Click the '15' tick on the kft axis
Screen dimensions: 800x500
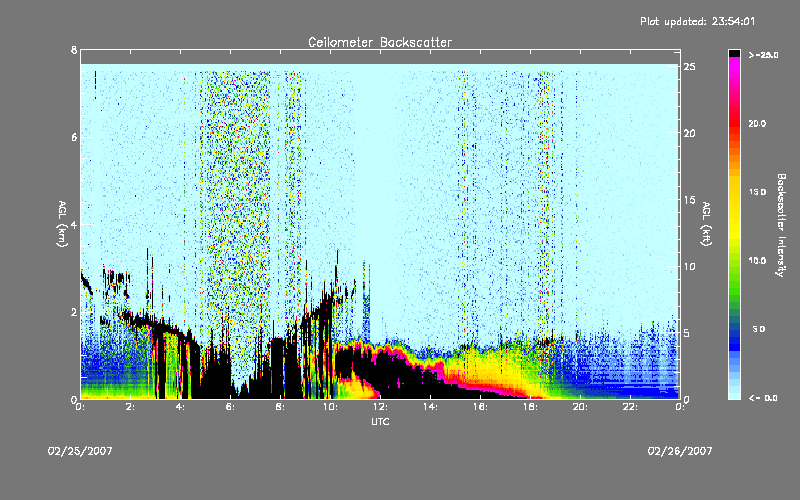689,200
